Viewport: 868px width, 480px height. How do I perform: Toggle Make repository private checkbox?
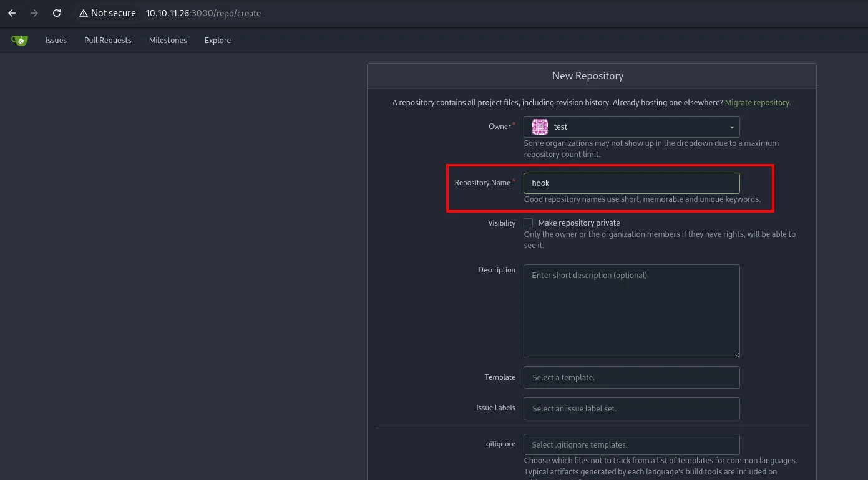[x=529, y=223]
